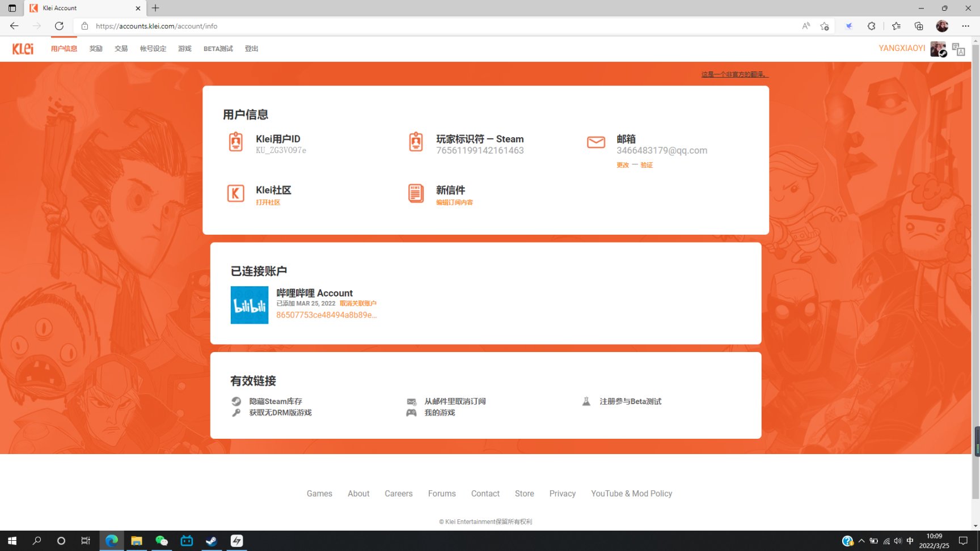Click the Games footer link

(x=319, y=494)
